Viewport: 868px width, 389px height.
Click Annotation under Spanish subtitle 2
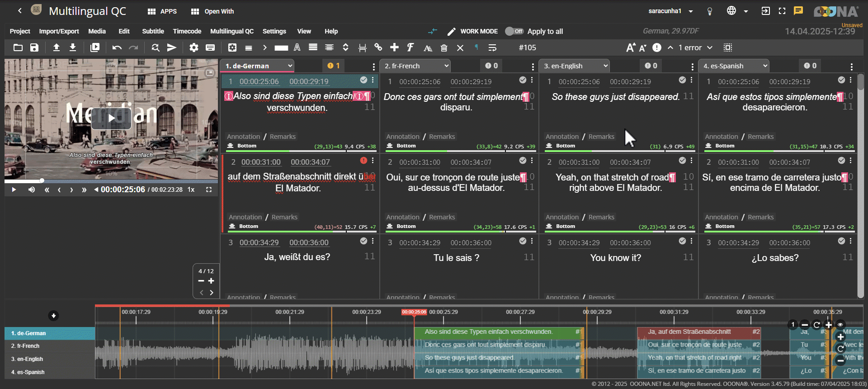tap(721, 217)
